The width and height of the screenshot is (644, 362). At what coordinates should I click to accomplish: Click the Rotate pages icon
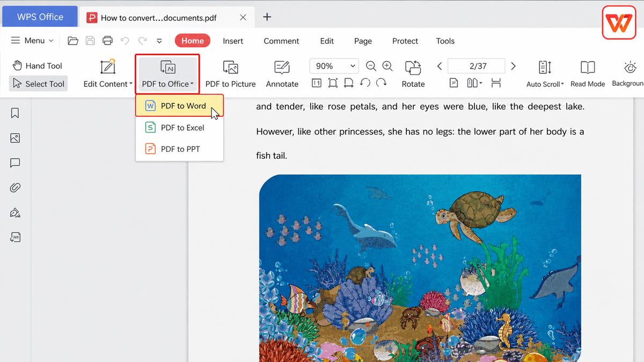click(x=413, y=68)
